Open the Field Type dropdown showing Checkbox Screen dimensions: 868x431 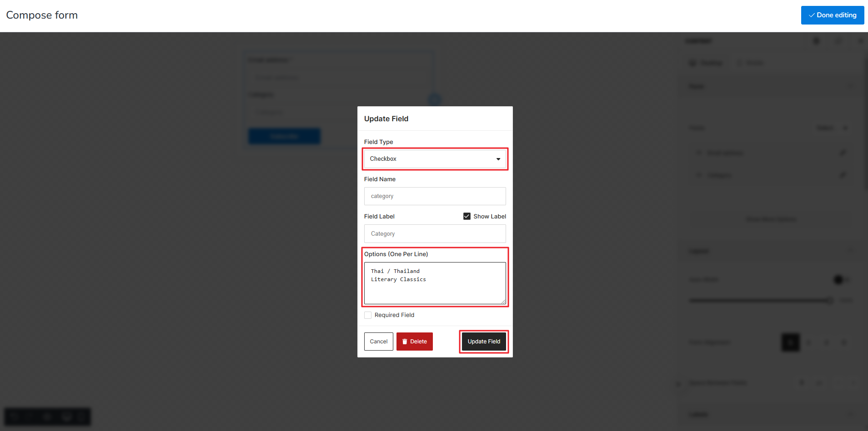point(435,159)
